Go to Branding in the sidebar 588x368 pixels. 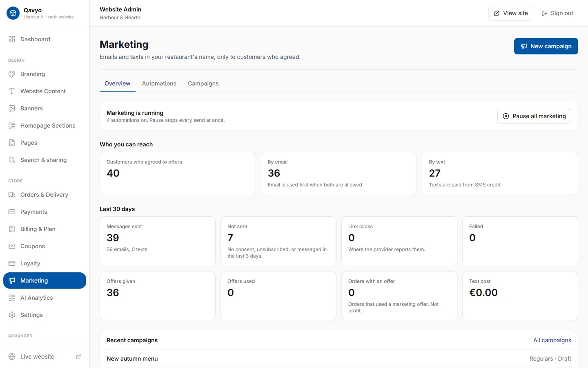(45, 74)
